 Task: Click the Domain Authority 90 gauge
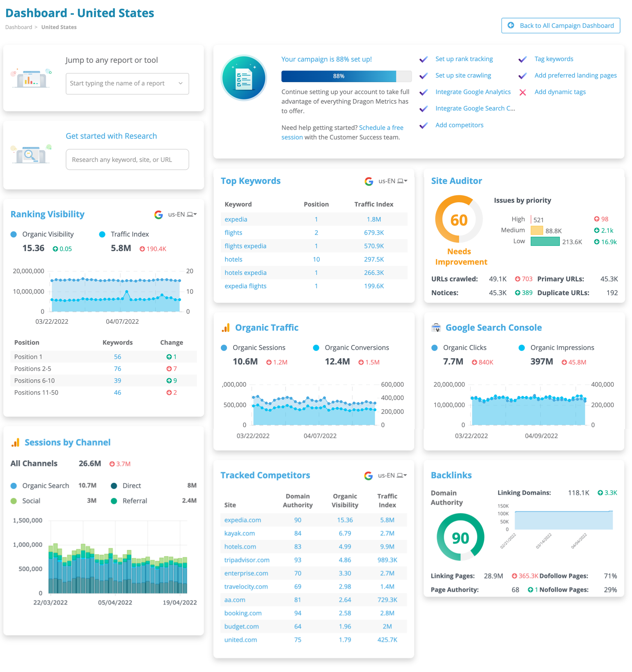point(460,537)
